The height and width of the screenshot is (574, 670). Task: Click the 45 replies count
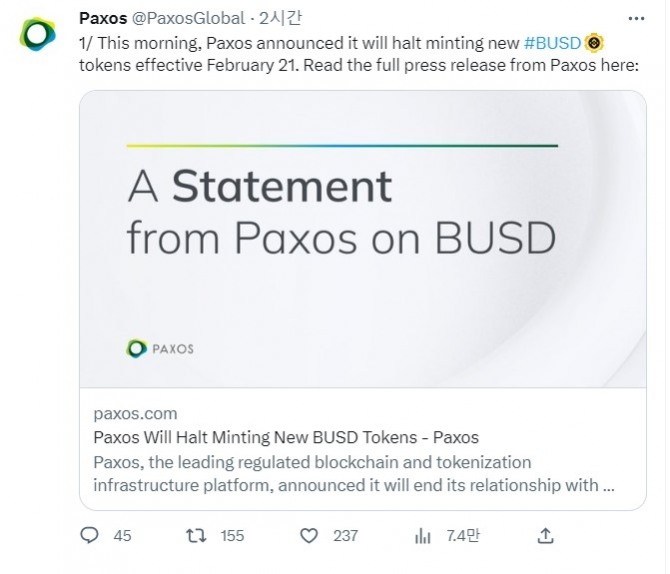[122, 536]
